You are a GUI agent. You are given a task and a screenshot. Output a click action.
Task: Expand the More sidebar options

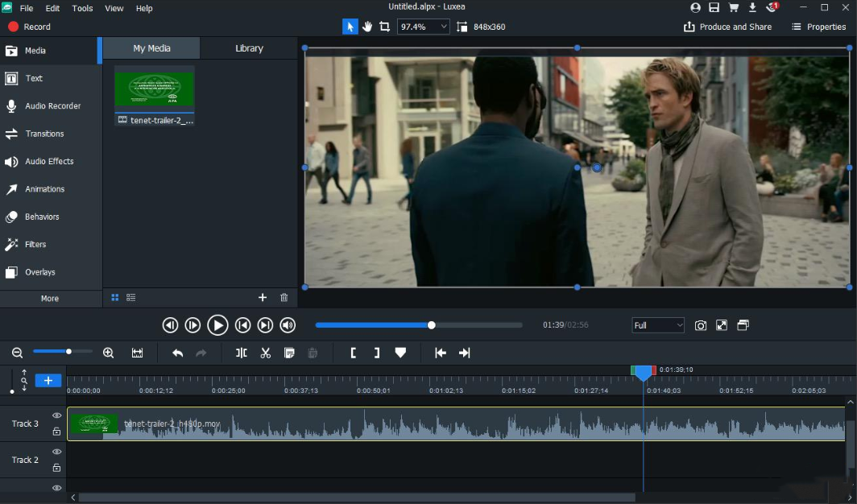(50, 298)
